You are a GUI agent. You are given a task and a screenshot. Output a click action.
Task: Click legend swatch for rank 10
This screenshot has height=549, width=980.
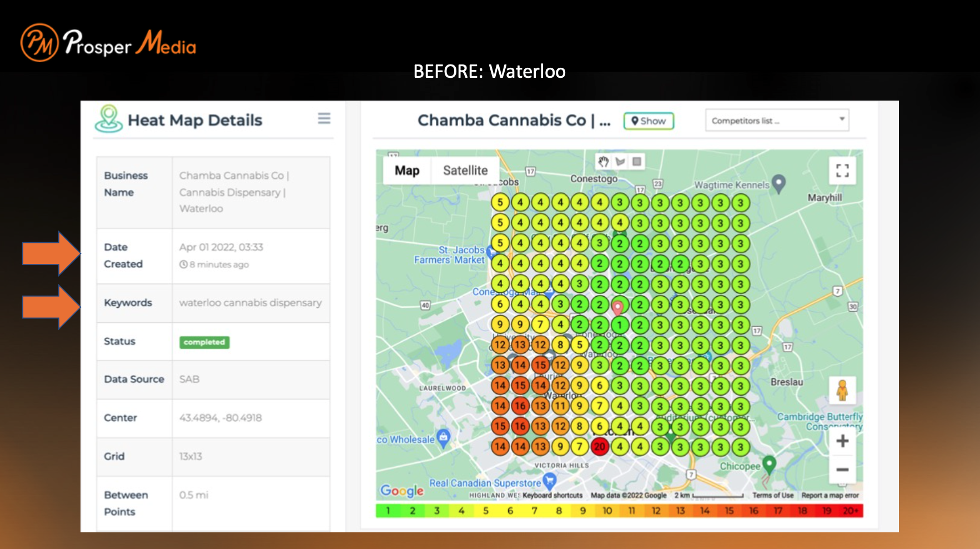(x=607, y=511)
